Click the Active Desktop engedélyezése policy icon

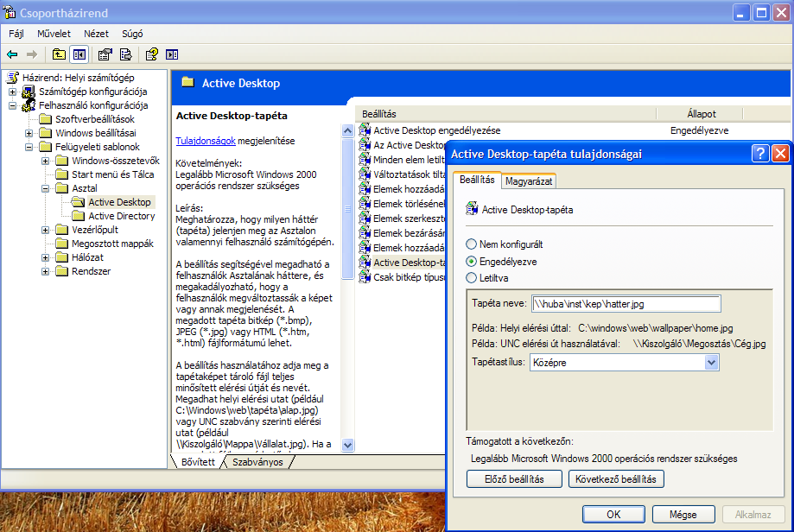[x=365, y=130]
